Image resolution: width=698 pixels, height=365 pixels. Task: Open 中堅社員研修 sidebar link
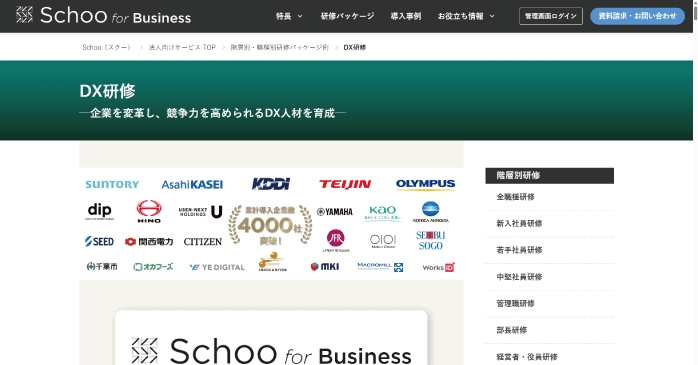(519, 277)
